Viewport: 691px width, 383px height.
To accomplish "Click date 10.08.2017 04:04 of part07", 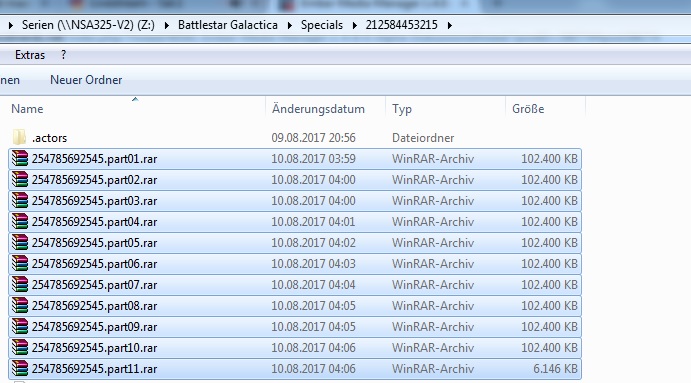I will point(313,285).
